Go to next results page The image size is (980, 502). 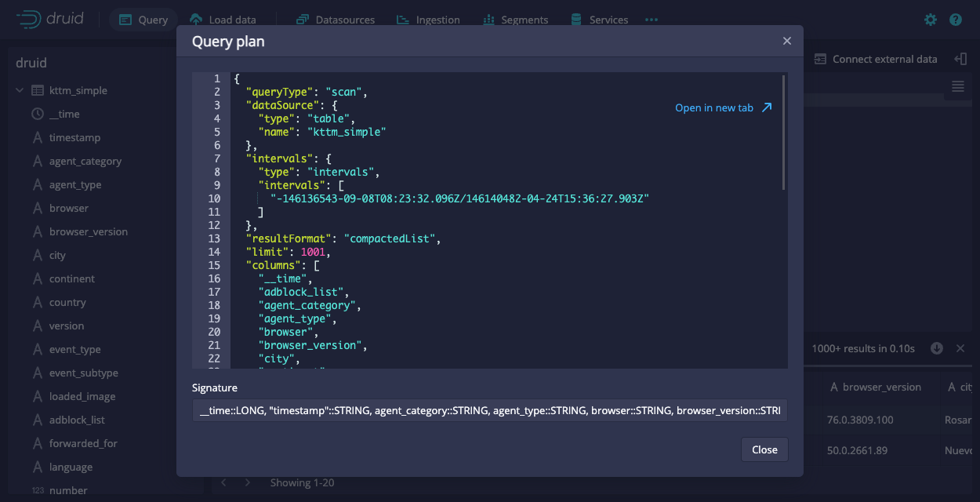pos(248,482)
